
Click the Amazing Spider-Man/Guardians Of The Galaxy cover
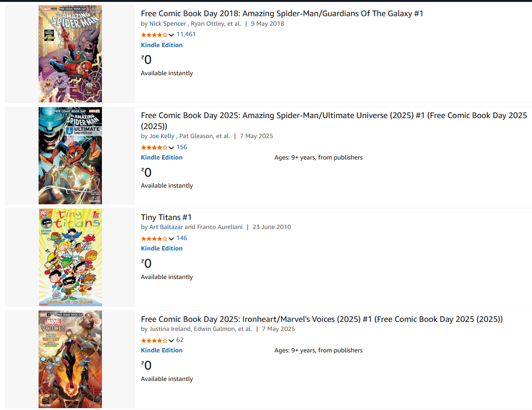click(x=70, y=54)
